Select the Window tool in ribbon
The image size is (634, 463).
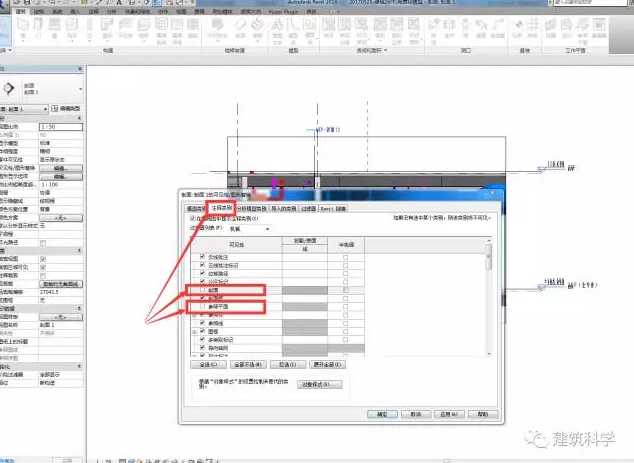click(55, 28)
